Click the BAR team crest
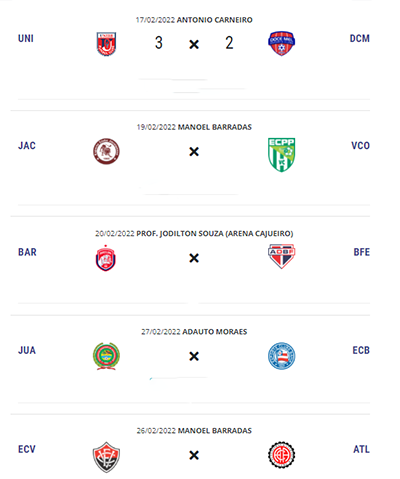 (106, 258)
